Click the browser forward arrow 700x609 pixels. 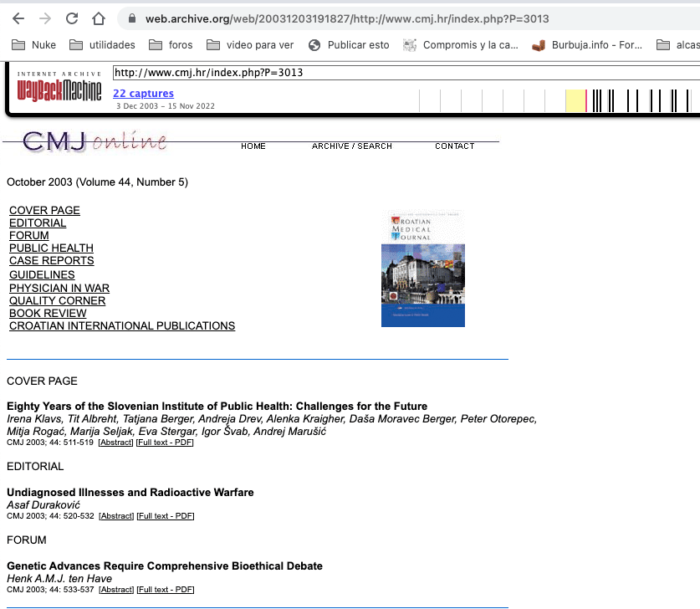pyautogui.click(x=45, y=18)
